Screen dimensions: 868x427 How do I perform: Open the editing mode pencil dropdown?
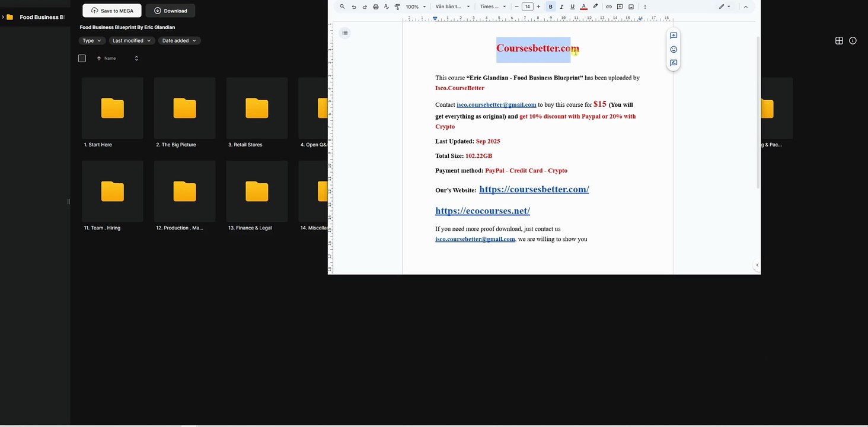(x=725, y=7)
